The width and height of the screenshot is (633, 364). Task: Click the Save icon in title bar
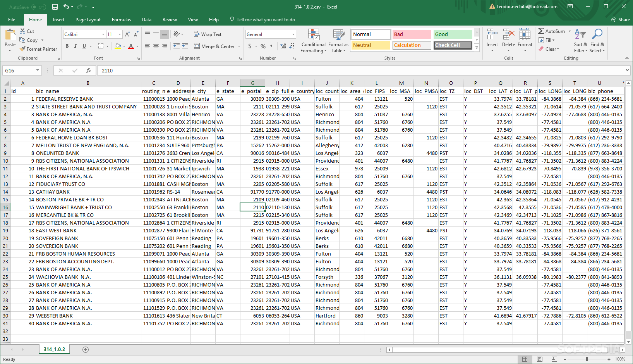55,7
